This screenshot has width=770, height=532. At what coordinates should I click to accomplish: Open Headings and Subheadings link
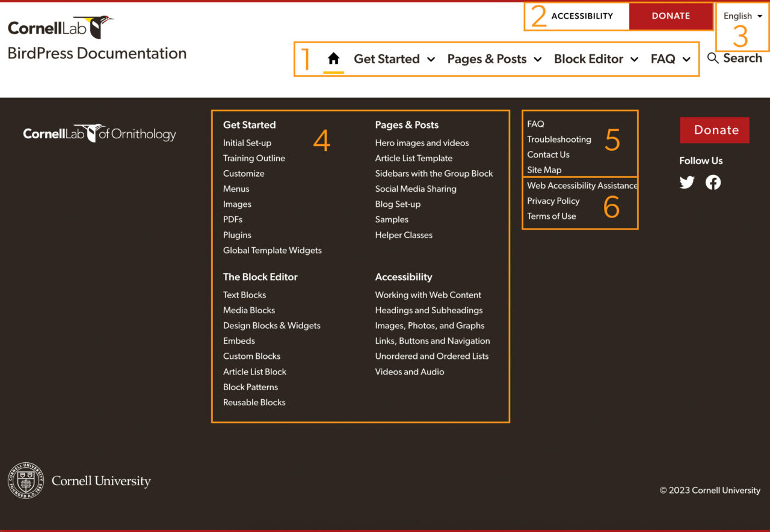[x=429, y=310]
